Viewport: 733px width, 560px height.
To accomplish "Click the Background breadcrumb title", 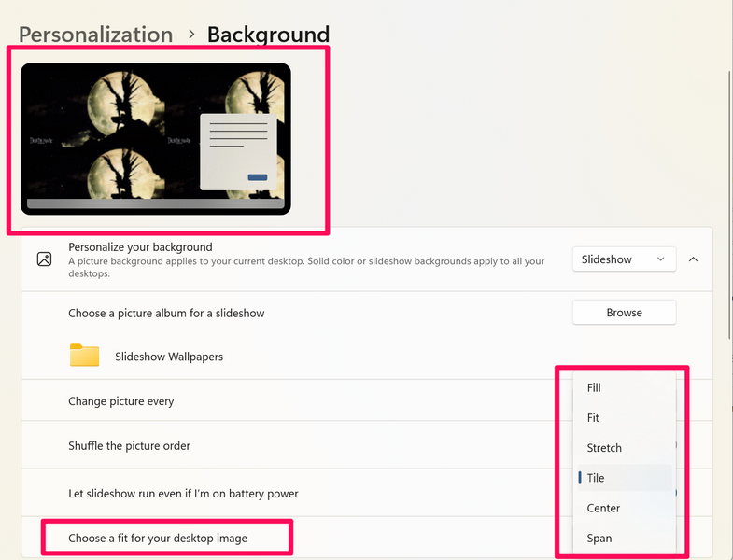I will 268,35.
